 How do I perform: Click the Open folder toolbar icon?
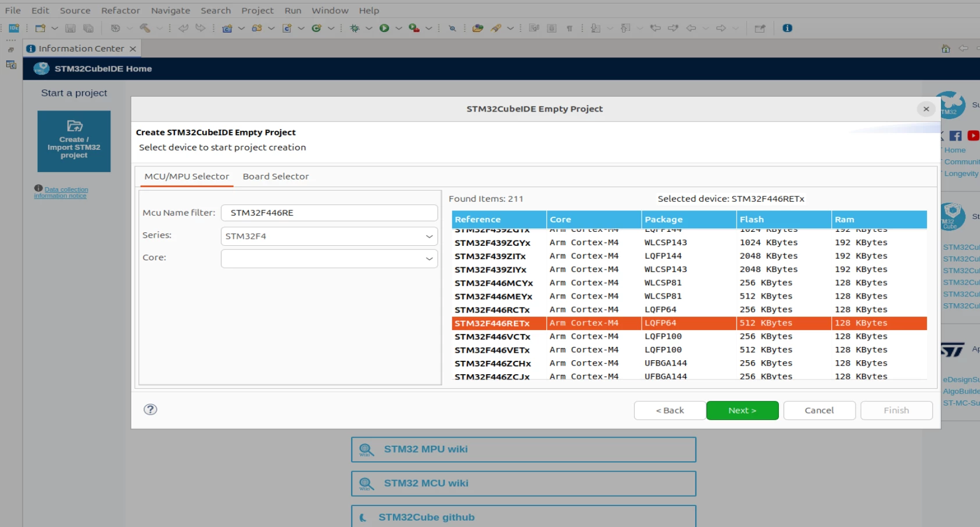tap(478, 28)
